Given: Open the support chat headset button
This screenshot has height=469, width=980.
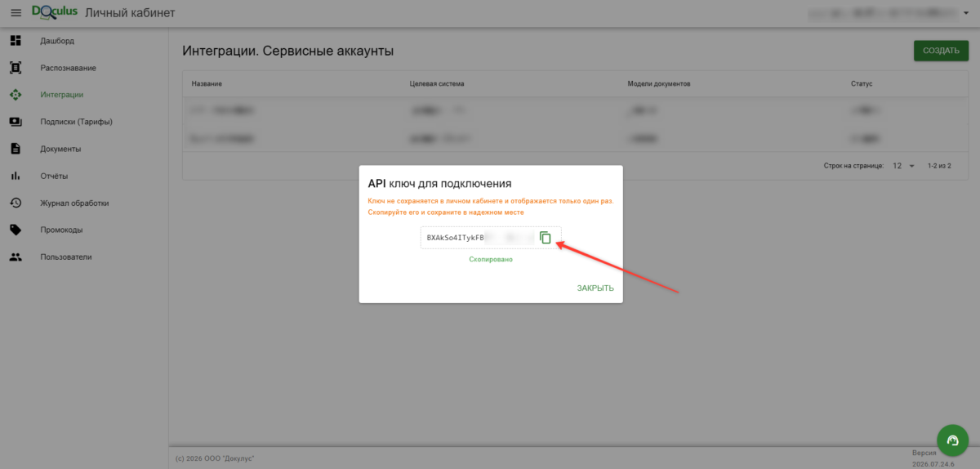Looking at the screenshot, I should pyautogui.click(x=952, y=440).
